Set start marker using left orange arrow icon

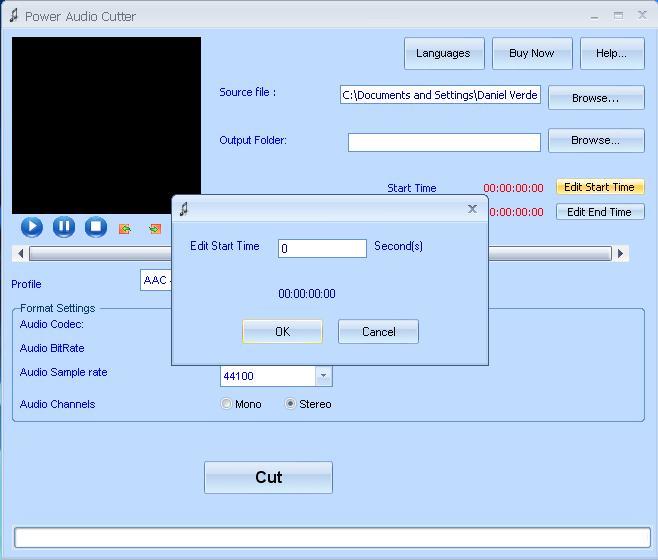125,229
